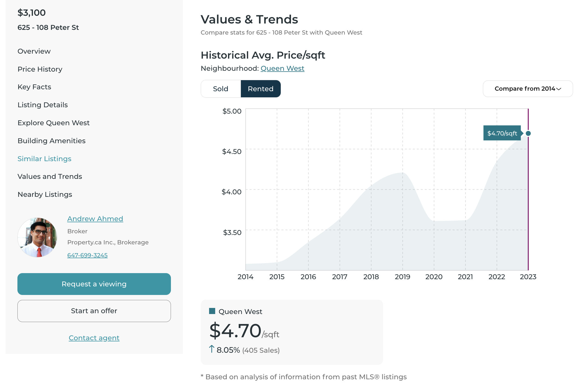The image size is (588, 387).
Task: Click the chart data point dot at 2023
Action: (528, 134)
